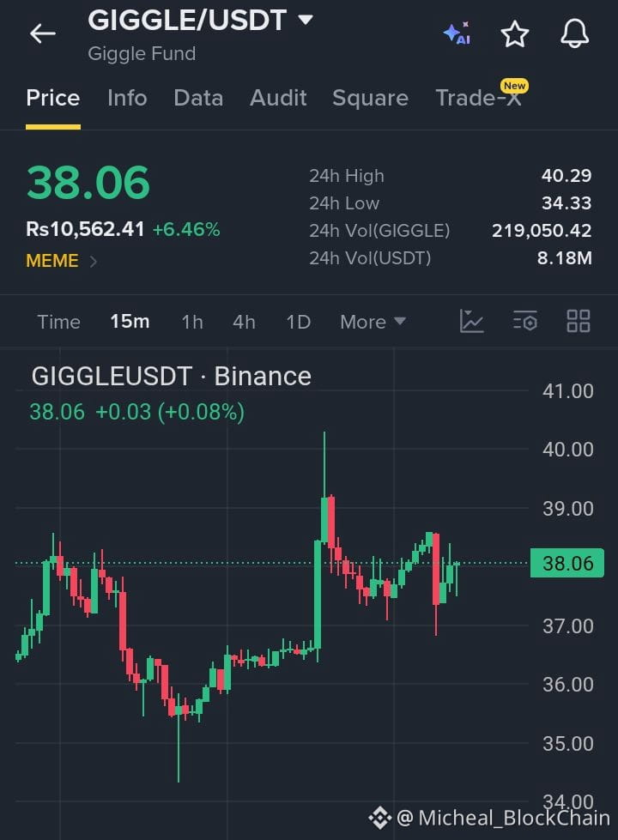Click the 24h Low value 34.33
This screenshot has width=618, height=840.
click(566, 203)
